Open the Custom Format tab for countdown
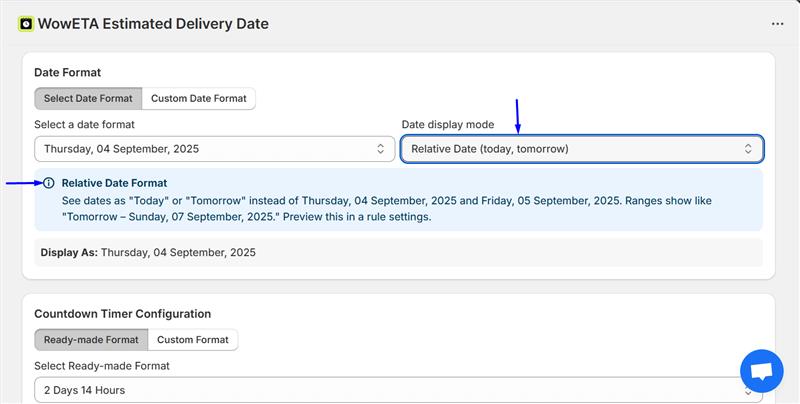The width and height of the screenshot is (800, 404). click(193, 340)
